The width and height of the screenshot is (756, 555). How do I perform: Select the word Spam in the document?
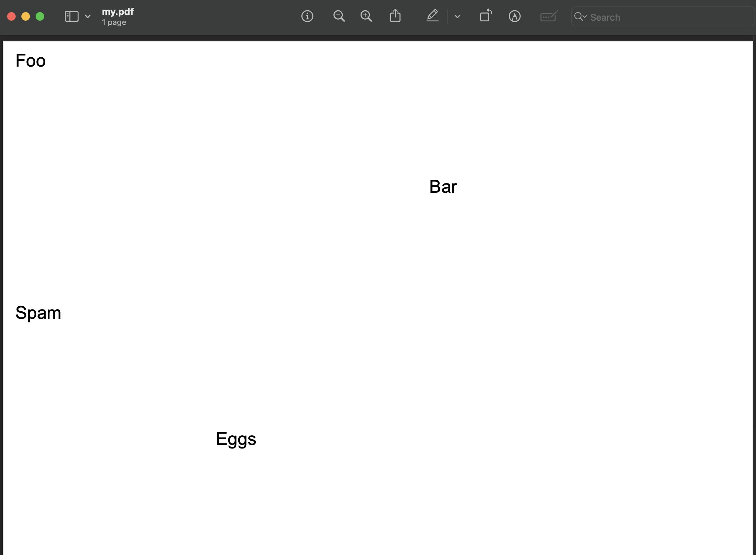[x=38, y=313]
